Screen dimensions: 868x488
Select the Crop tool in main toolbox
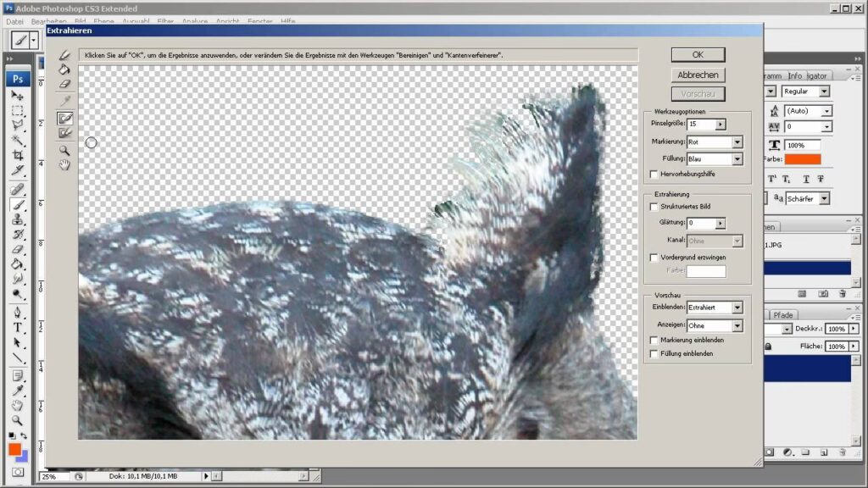[17, 155]
